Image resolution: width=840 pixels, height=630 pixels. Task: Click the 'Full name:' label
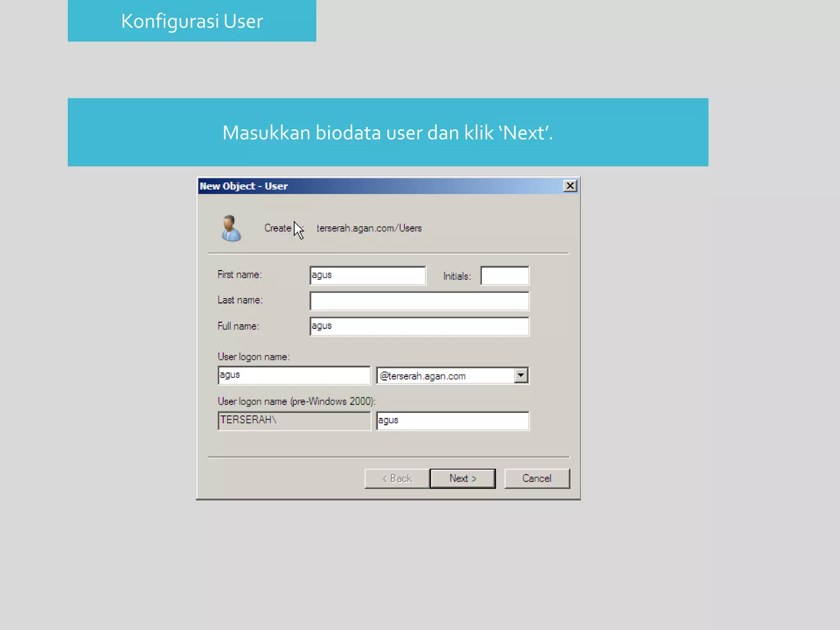click(x=238, y=326)
